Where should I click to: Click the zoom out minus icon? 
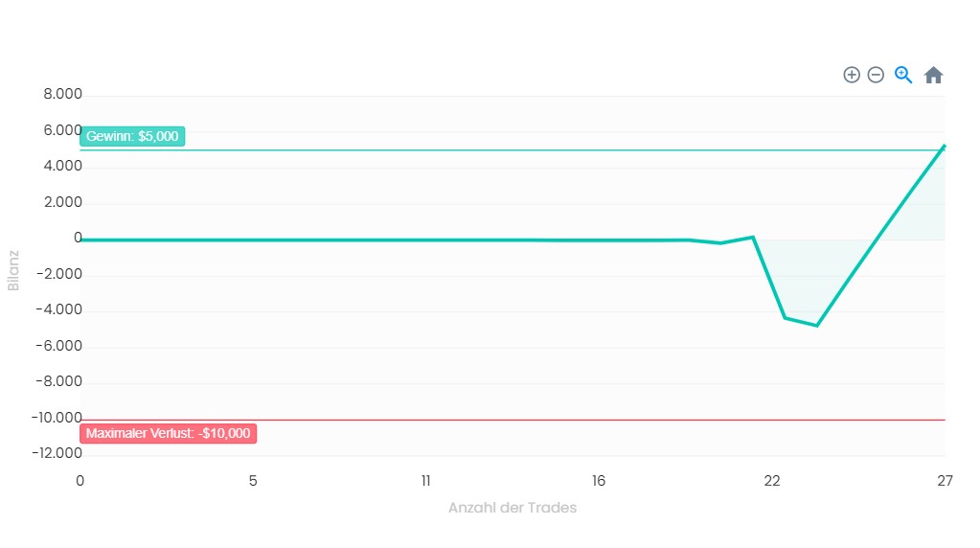(x=876, y=75)
